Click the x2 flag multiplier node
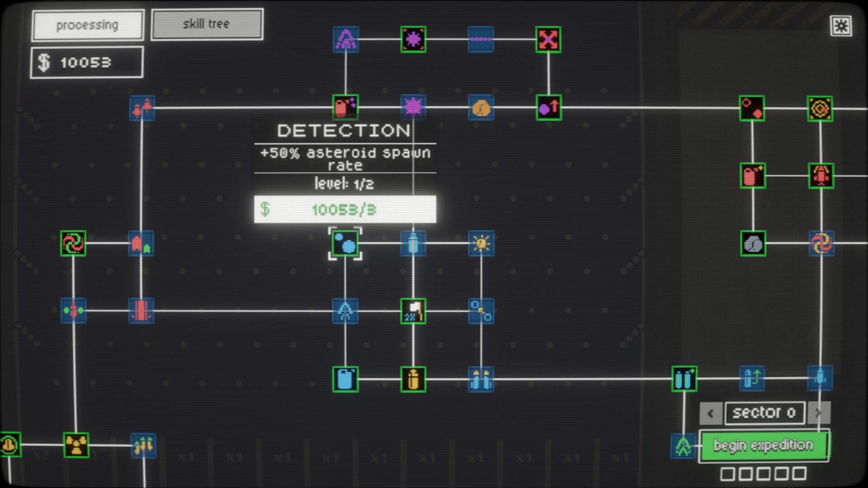 413,311
